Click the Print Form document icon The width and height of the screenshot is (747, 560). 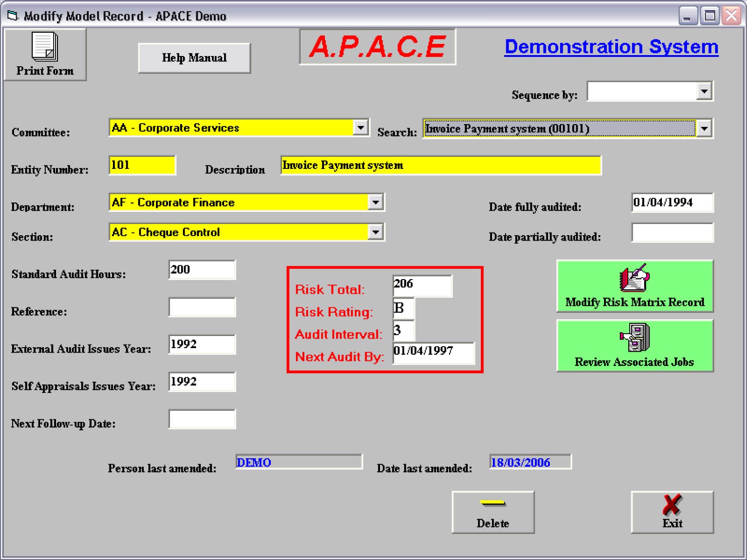click(x=44, y=47)
